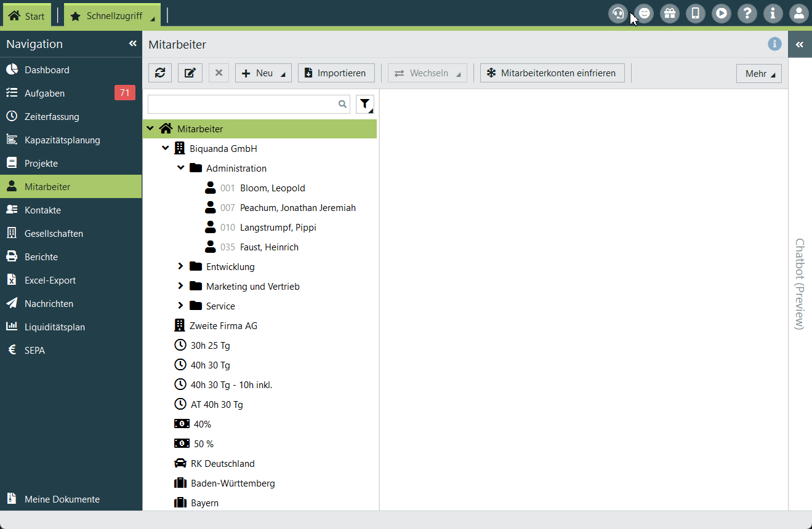Expand the Entwicklung folder

[x=180, y=266]
